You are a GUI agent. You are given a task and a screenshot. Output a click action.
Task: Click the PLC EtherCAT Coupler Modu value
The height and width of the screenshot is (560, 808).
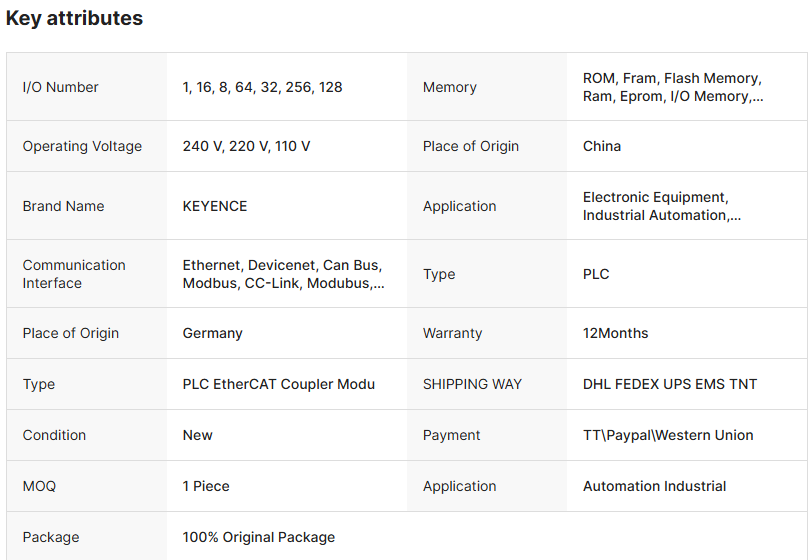[x=279, y=384]
